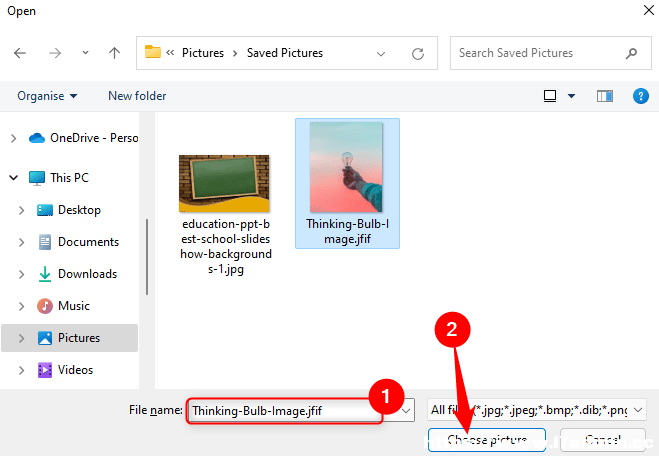This screenshot has width=659, height=456.
Task: Click the Music note icon
Action: coord(45,306)
